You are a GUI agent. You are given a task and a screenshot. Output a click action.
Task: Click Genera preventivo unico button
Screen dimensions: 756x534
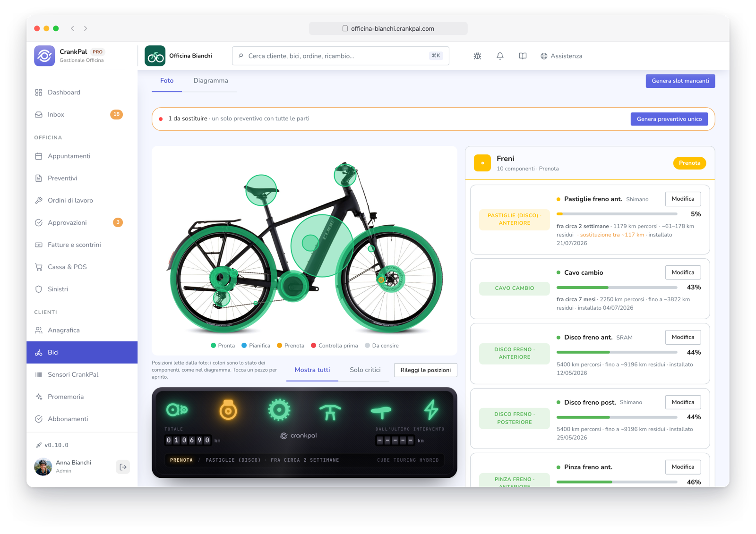click(669, 119)
